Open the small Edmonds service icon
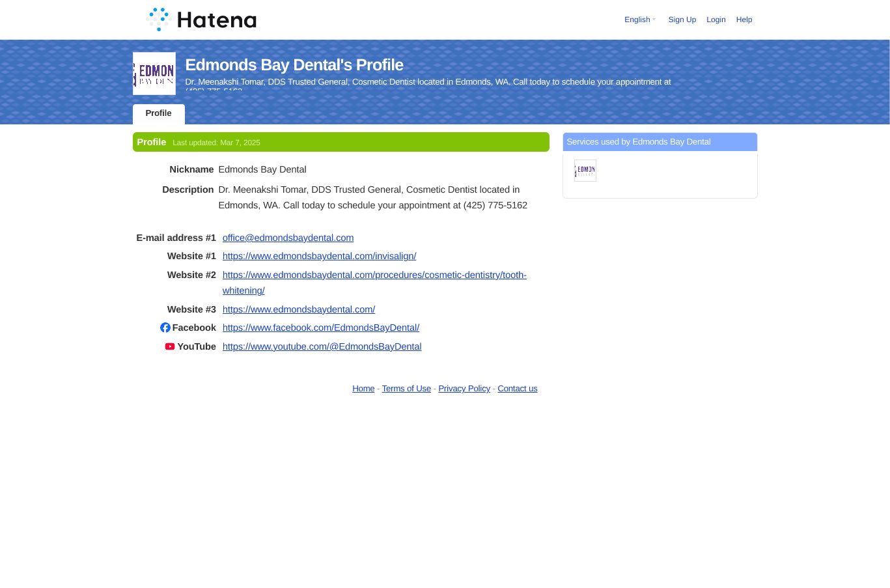890x588 pixels. (585, 171)
